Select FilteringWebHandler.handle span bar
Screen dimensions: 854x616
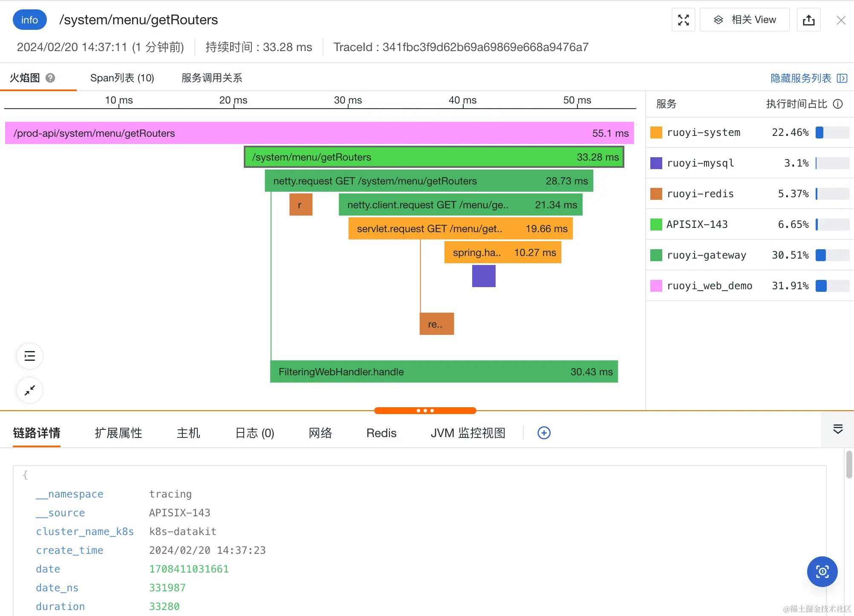point(444,371)
